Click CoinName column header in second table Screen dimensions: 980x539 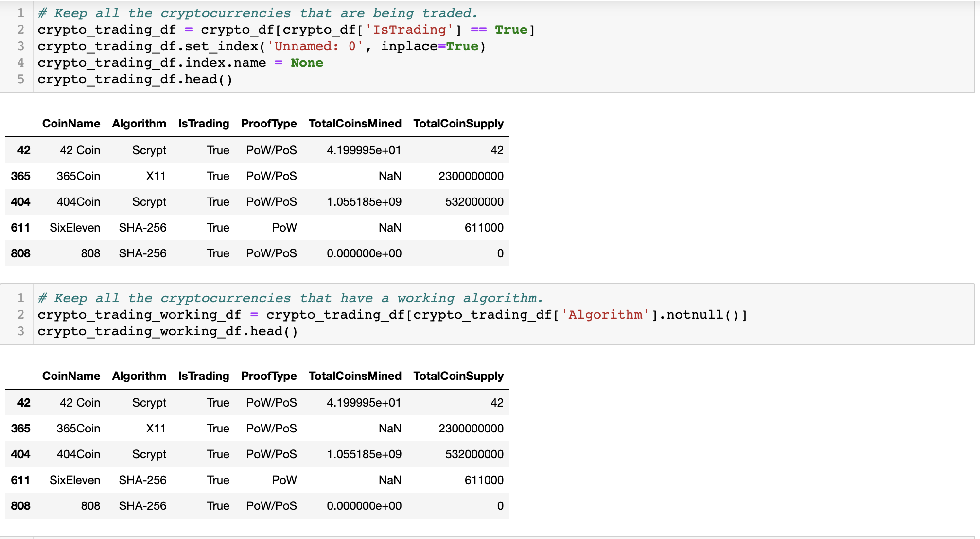(71, 376)
